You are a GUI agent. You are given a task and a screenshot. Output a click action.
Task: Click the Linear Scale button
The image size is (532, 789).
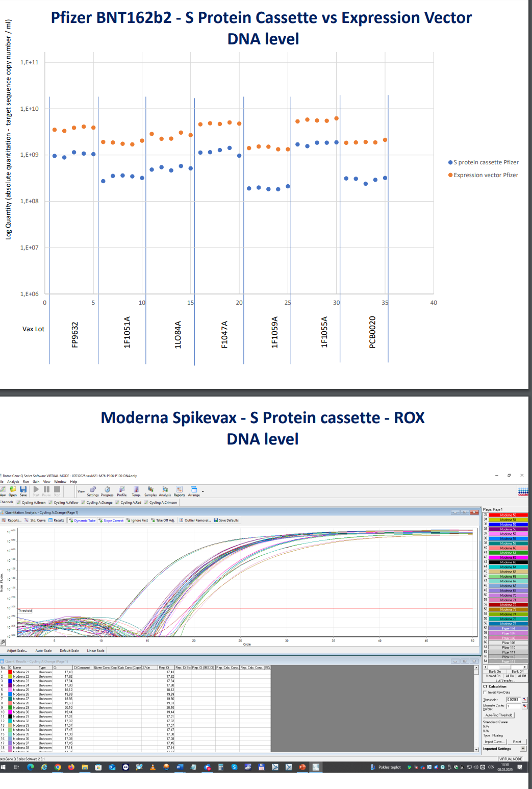pos(95,651)
